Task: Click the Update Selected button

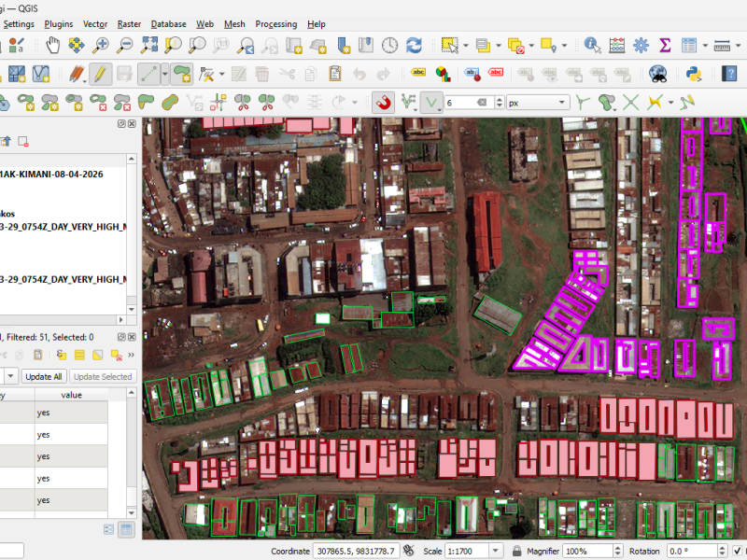Action: tap(104, 376)
